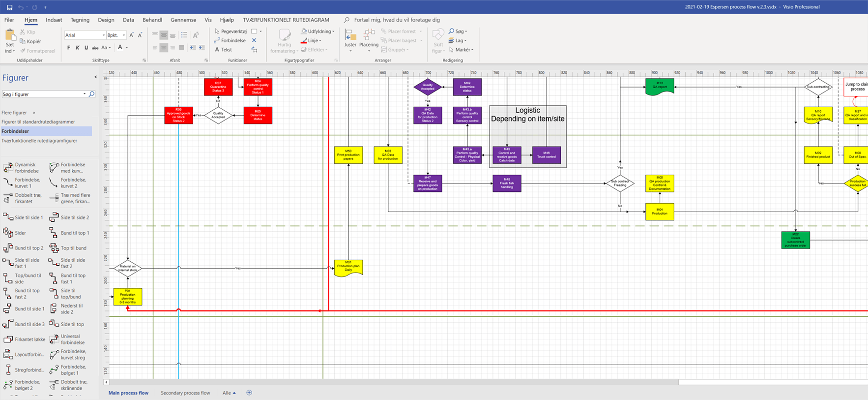The image size is (868, 400).
Task: Toggle underline formatting (U)
Action: coord(86,48)
